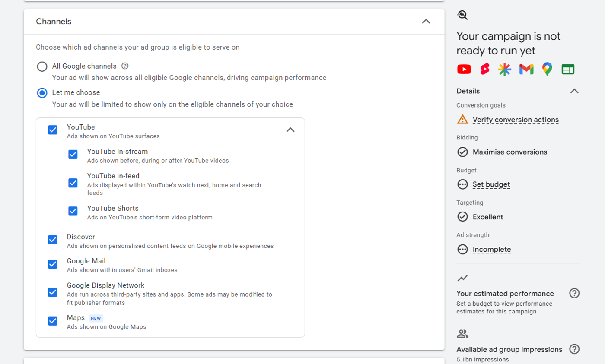
Task: Uncheck the Google Display Network checkbox
Action: click(53, 292)
